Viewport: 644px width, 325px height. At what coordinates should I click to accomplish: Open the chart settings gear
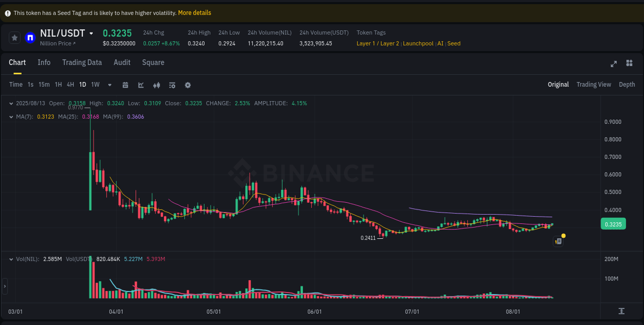[188, 84]
